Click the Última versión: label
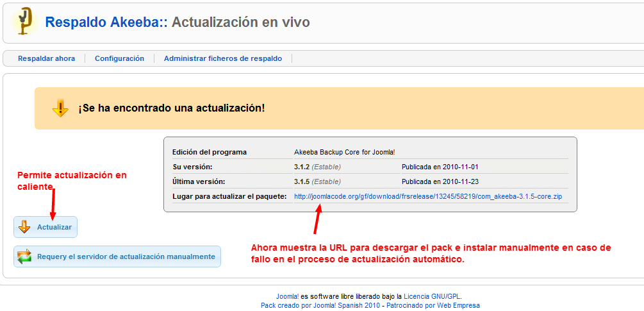 tap(199, 181)
